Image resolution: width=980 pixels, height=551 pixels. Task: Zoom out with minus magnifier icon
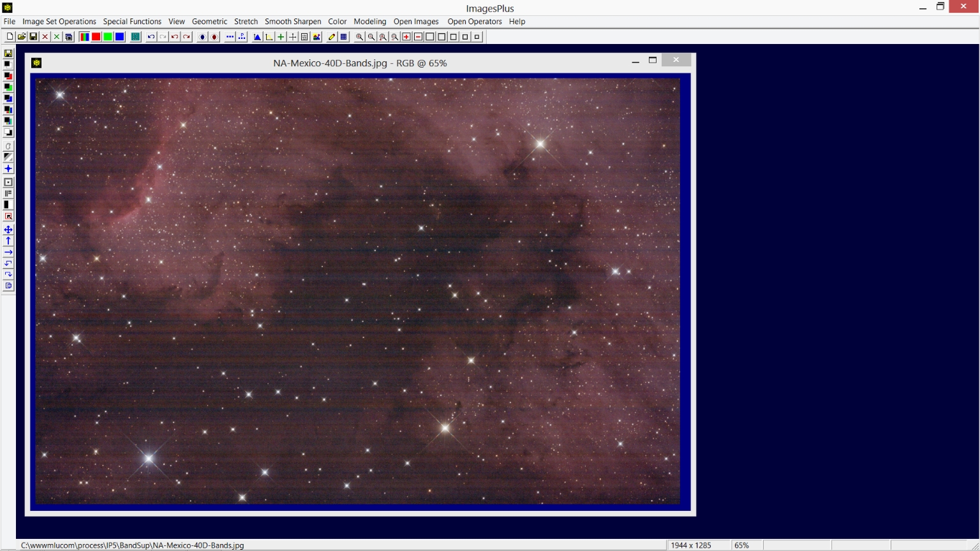tap(371, 37)
